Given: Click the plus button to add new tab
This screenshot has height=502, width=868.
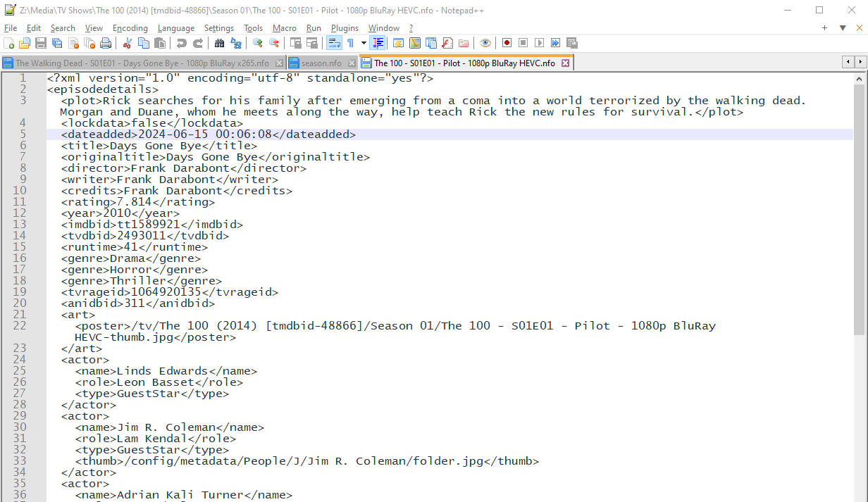Looking at the screenshot, I should pyautogui.click(x=824, y=27).
